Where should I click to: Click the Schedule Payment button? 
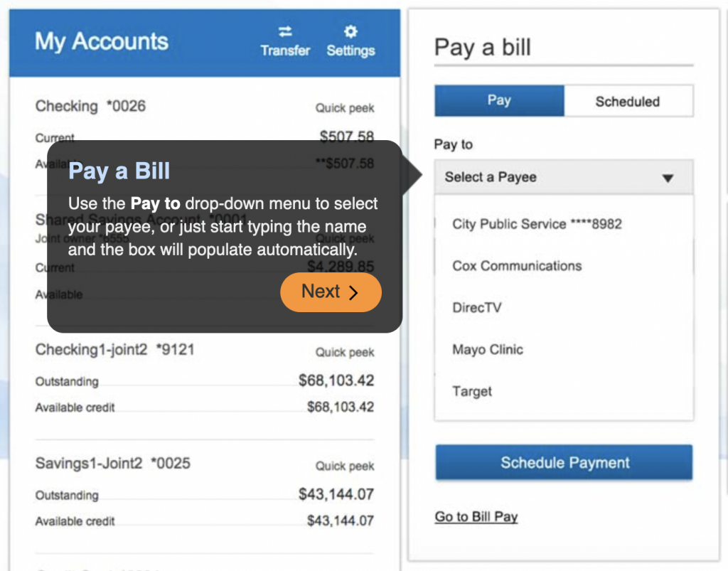coord(564,462)
